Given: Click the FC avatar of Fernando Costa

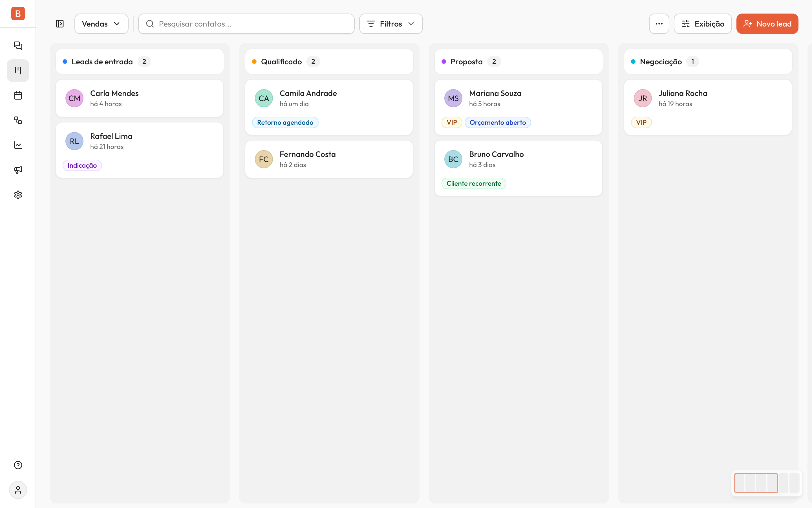Looking at the screenshot, I should tap(264, 159).
